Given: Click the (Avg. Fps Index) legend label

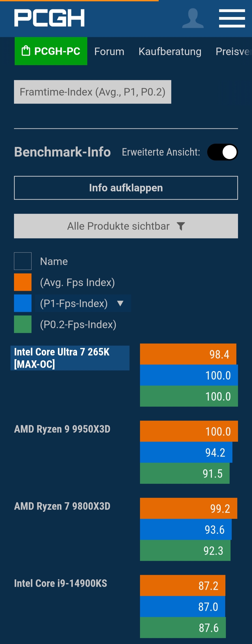Looking at the screenshot, I should pyautogui.click(x=77, y=282).
